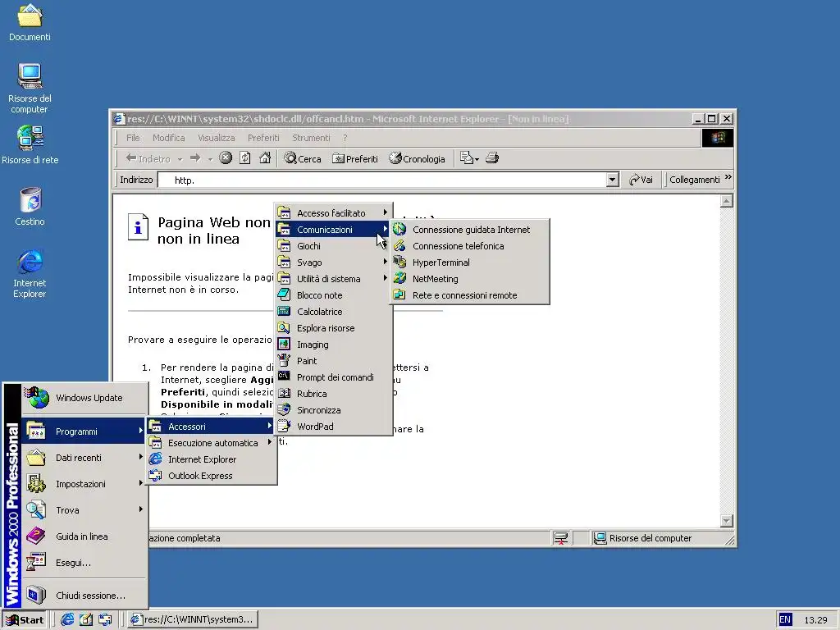The height and width of the screenshot is (630, 840).
Task: Launch Paint from Accessori menu
Action: [333, 361]
